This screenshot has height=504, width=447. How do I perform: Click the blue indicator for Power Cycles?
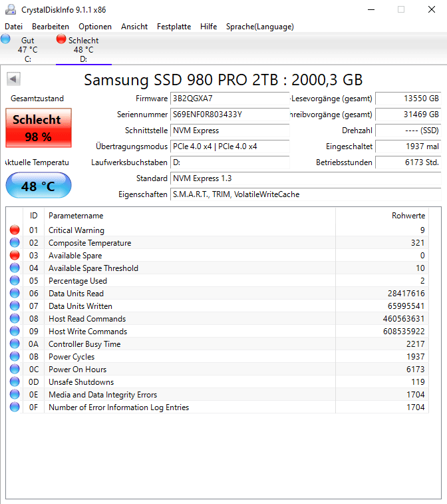click(15, 356)
